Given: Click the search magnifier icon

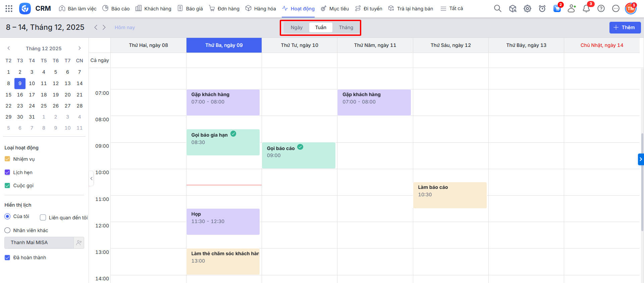Looking at the screenshot, I should (x=497, y=9).
